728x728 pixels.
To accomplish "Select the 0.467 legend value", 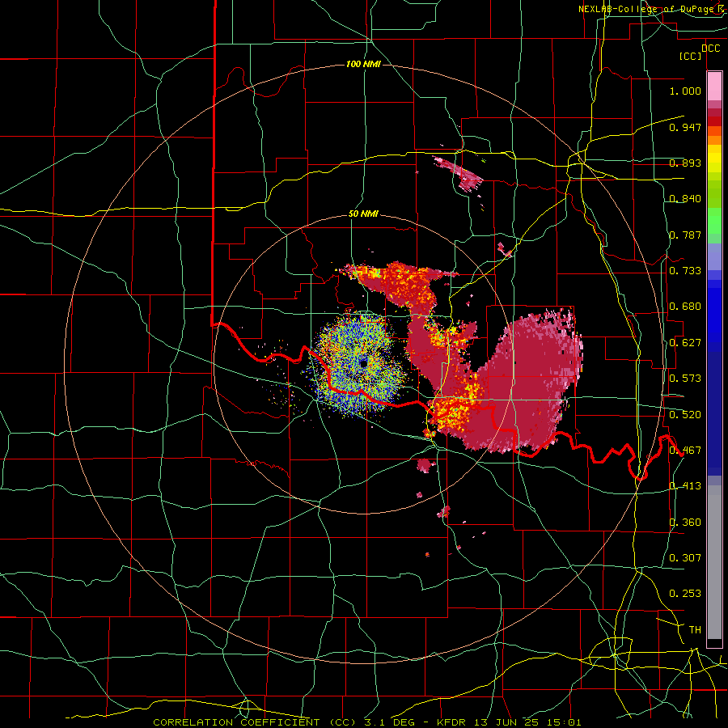I will 685,451.
